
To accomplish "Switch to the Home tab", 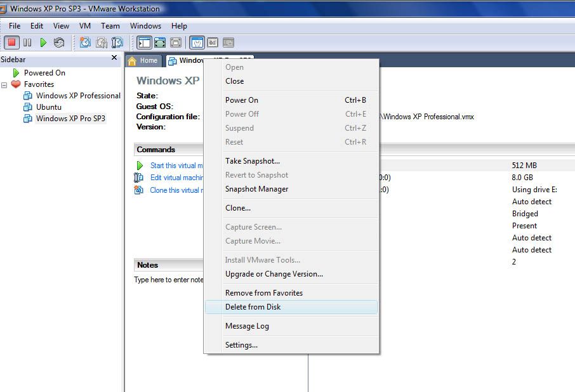I will 143,60.
